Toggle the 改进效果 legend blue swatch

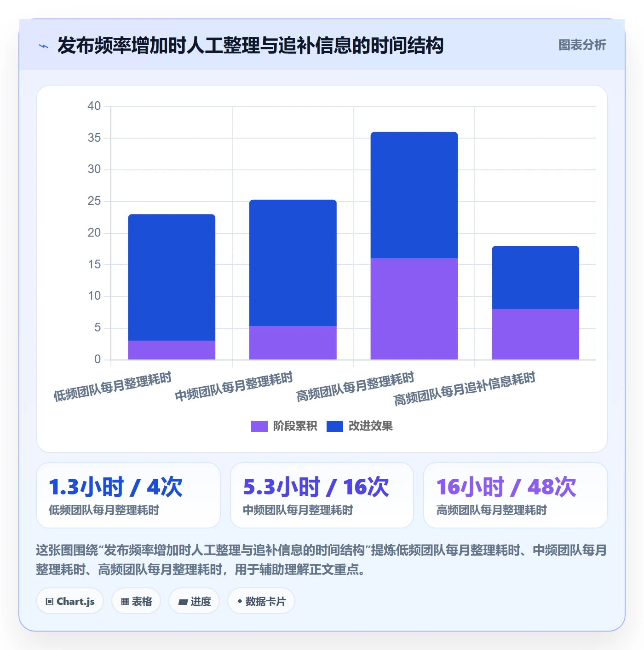pos(334,426)
